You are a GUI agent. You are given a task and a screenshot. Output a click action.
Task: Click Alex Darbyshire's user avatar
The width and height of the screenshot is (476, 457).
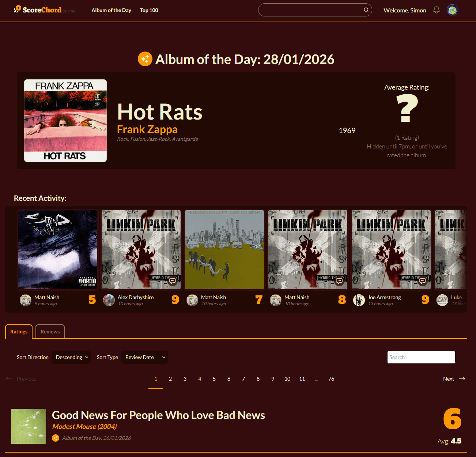pyautogui.click(x=109, y=300)
